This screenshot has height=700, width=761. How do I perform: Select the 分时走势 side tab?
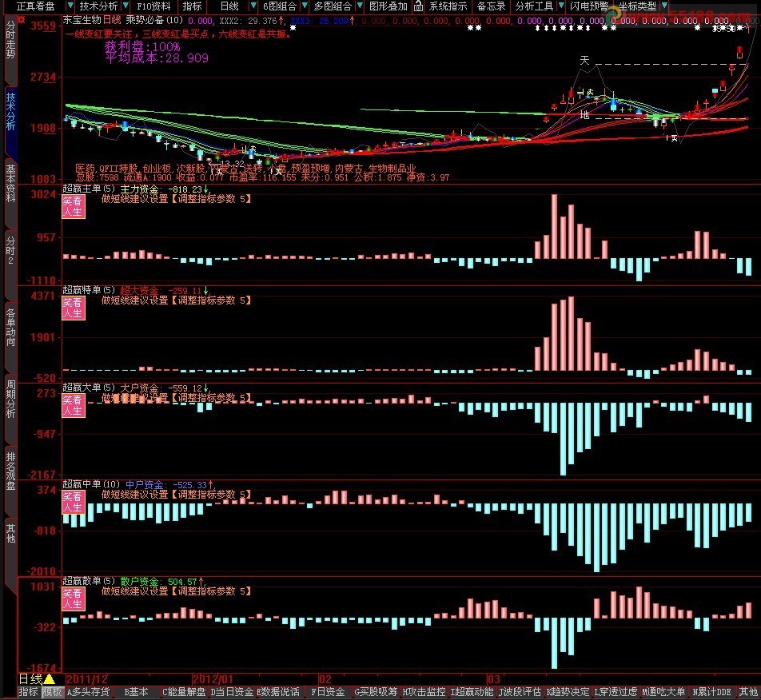[10, 40]
